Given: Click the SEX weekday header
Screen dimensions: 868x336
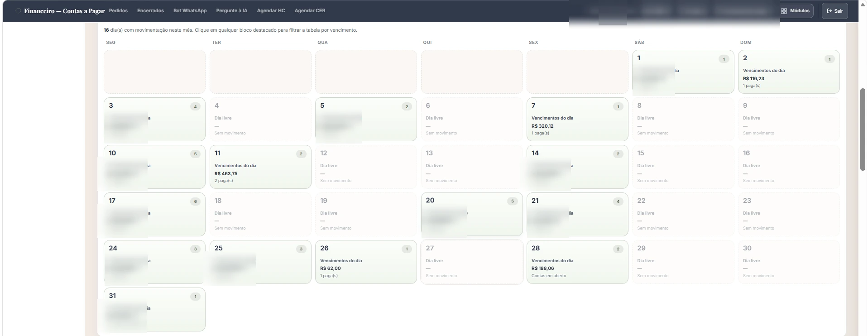Looking at the screenshot, I should click(x=533, y=43).
